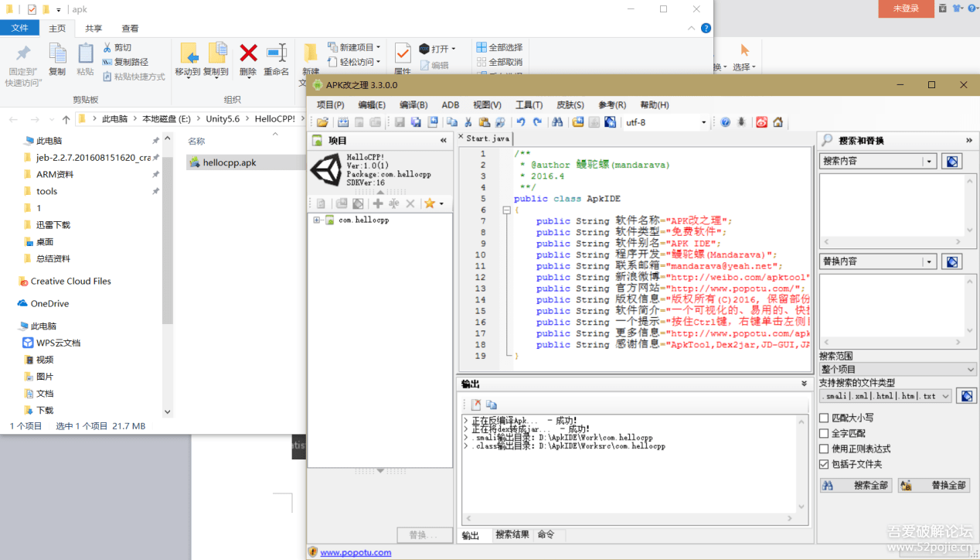Click the plus add icon in project panel

pos(378,203)
